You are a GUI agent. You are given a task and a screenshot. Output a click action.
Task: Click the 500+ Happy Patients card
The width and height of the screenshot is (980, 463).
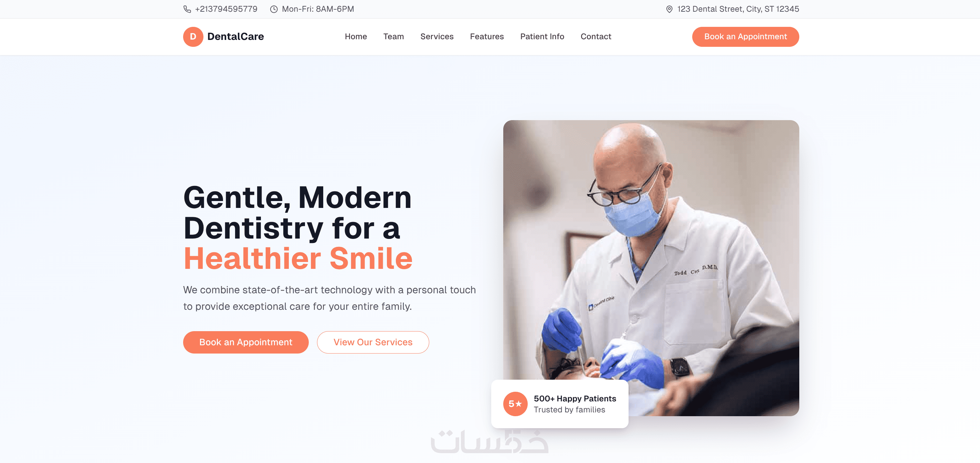click(x=560, y=404)
